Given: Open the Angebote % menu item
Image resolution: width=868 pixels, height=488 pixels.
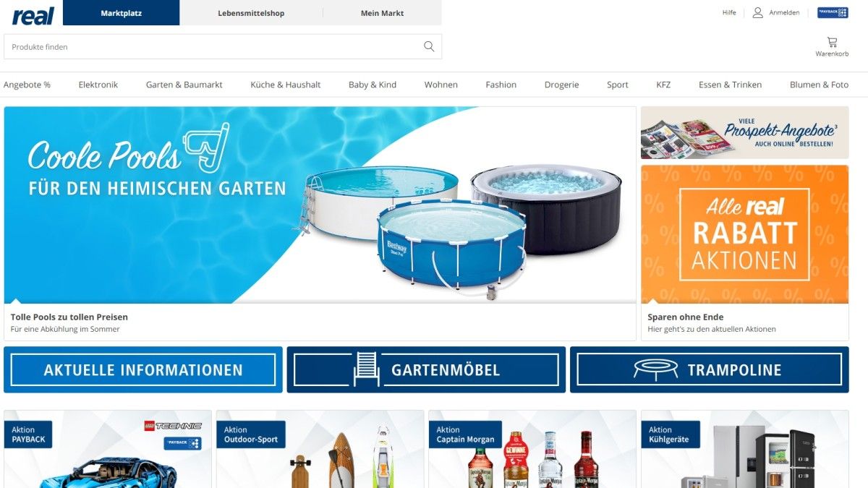Looking at the screenshot, I should coord(27,85).
